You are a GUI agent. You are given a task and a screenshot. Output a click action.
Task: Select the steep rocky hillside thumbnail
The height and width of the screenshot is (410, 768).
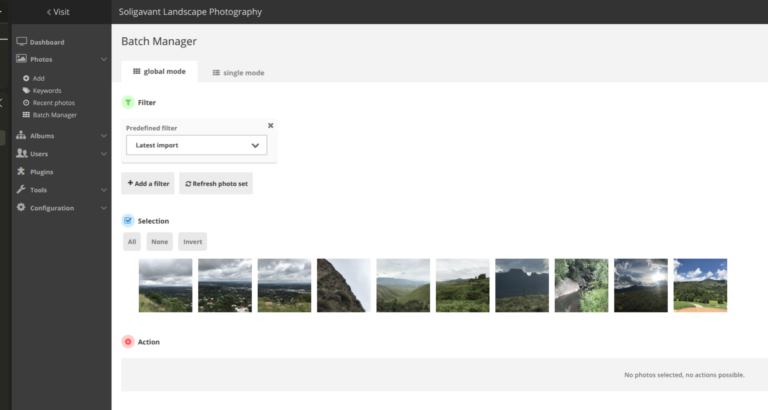[x=344, y=285]
